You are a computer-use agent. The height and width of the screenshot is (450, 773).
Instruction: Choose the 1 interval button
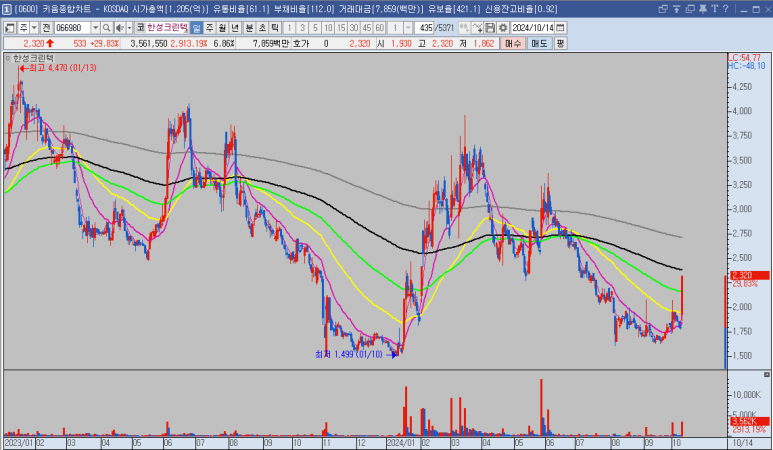point(289,28)
